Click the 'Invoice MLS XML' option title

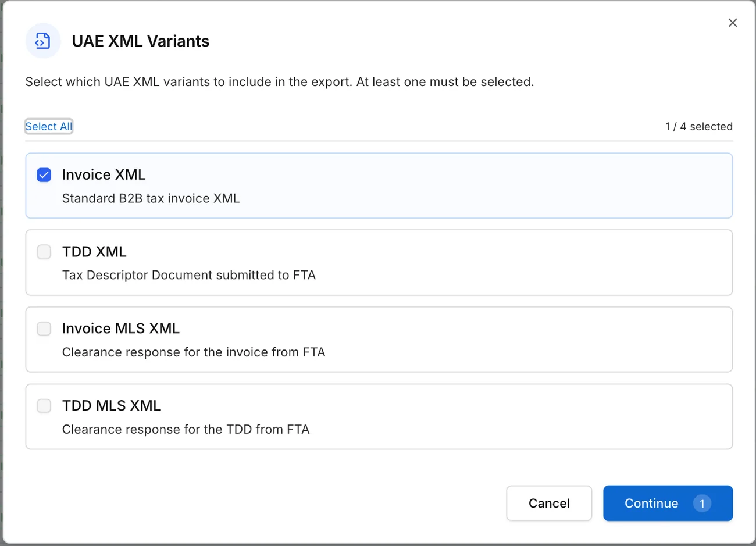pyautogui.click(x=121, y=329)
